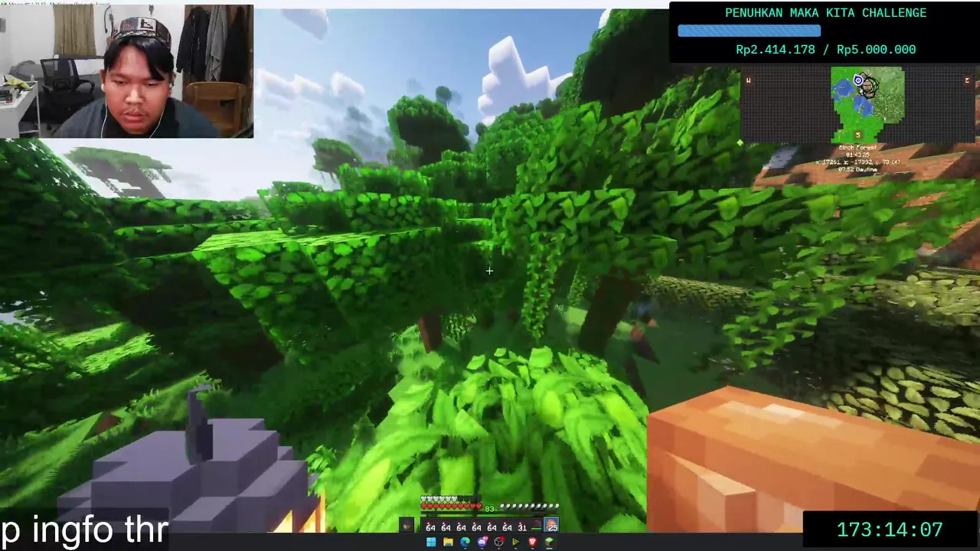The width and height of the screenshot is (980, 551).
Task: Click the green diamond marker beside the minimap
Action: pos(740,142)
